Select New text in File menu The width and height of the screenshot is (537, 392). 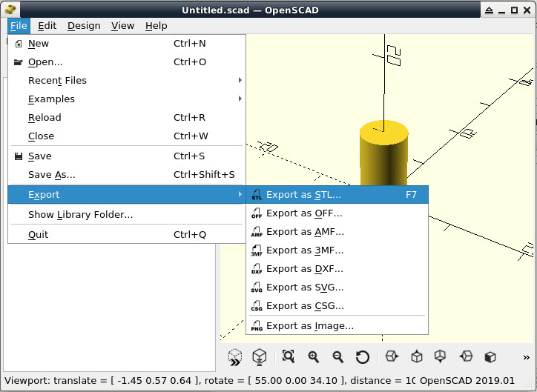tap(39, 44)
